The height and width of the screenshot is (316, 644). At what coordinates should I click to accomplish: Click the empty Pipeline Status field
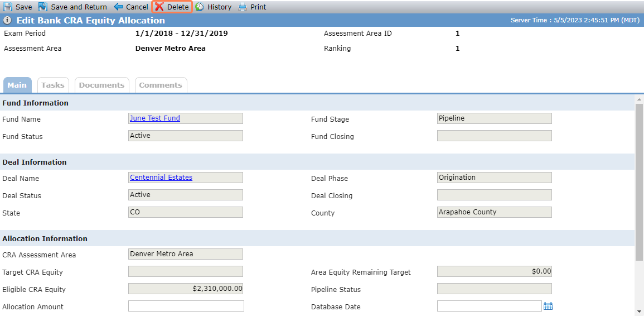click(x=495, y=289)
